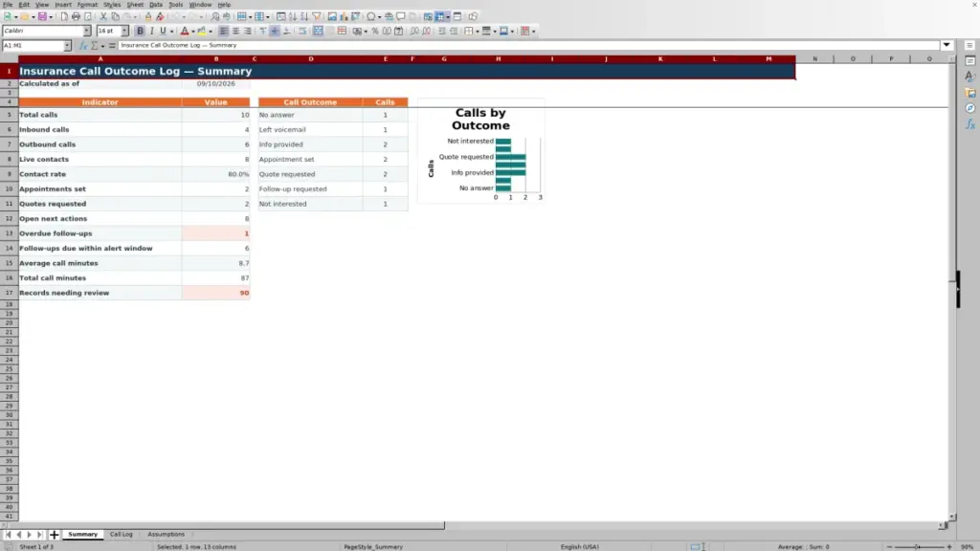The image size is (980, 551).
Task: Toggle Align Right
Action: pyautogui.click(x=248, y=32)
